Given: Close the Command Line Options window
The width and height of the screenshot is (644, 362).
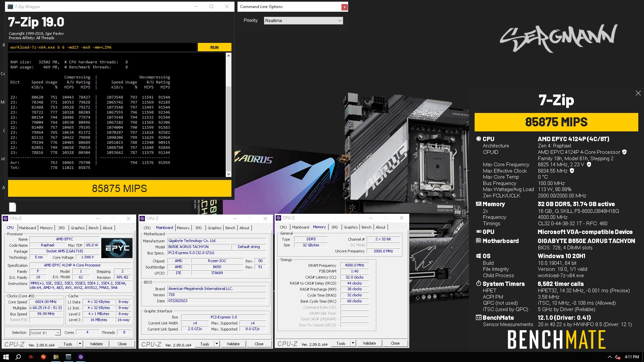Looking at the screenshot, I should click(x=344, y=7).
